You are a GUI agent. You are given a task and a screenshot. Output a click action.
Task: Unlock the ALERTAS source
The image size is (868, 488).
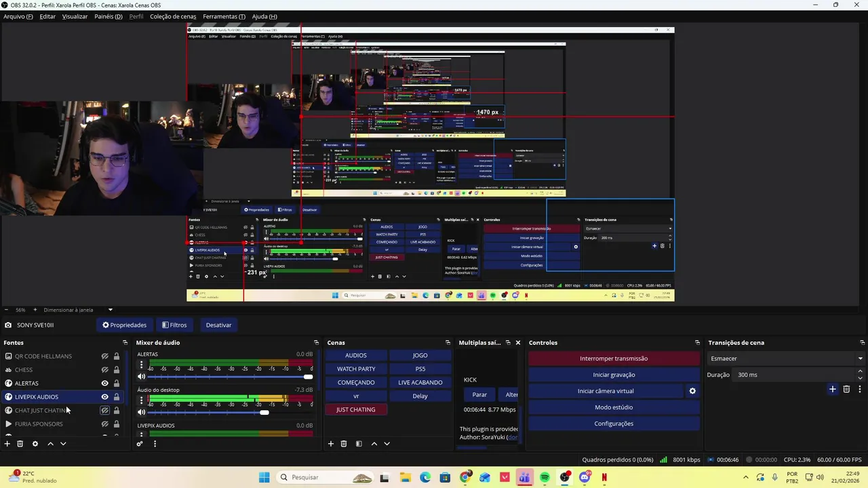[x=116, y=384]
